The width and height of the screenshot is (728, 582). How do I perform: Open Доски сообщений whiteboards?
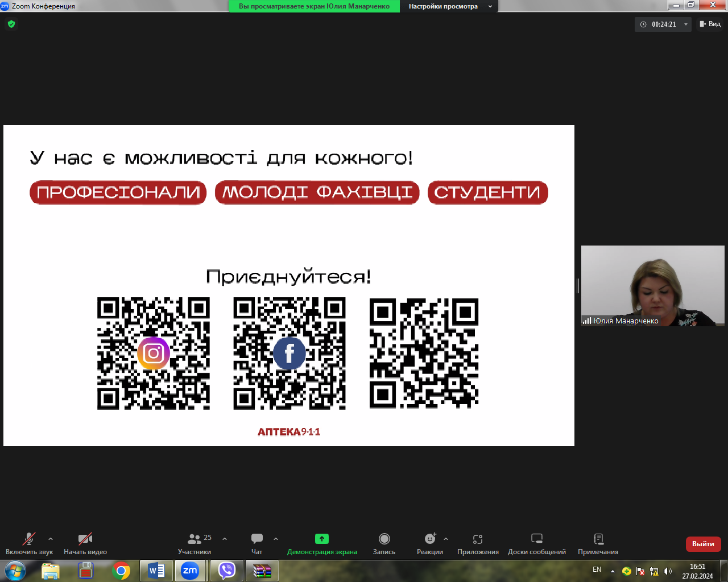click(537, 543)
